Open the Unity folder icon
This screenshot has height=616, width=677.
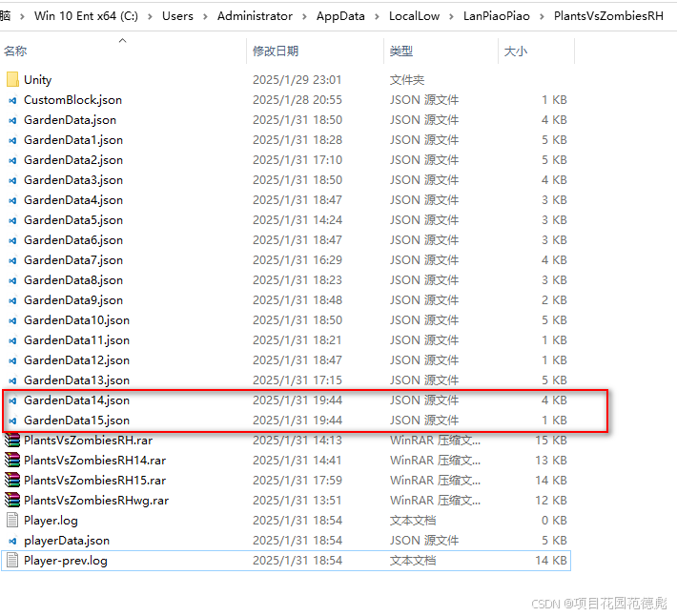(12, 80)
